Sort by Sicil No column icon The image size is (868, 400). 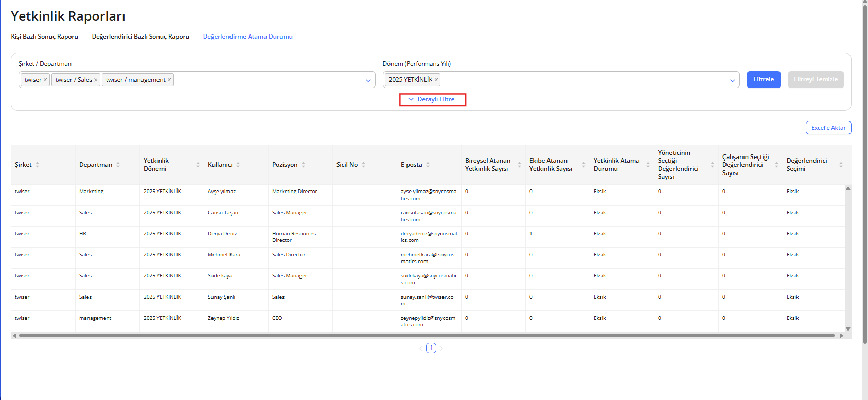tap(364, 165)
